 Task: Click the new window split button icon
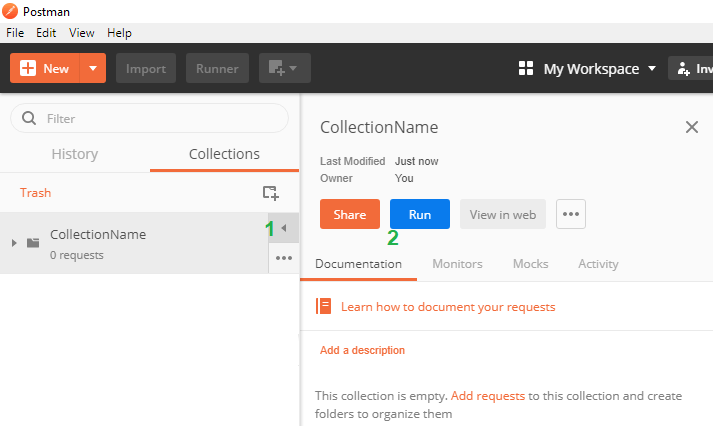tap(284, 69)
